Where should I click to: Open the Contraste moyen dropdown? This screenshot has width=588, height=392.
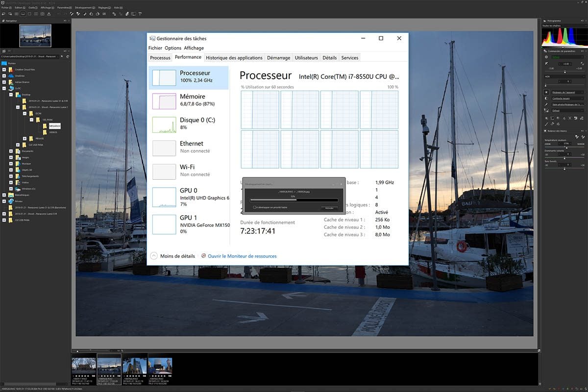tap(568, 98)
